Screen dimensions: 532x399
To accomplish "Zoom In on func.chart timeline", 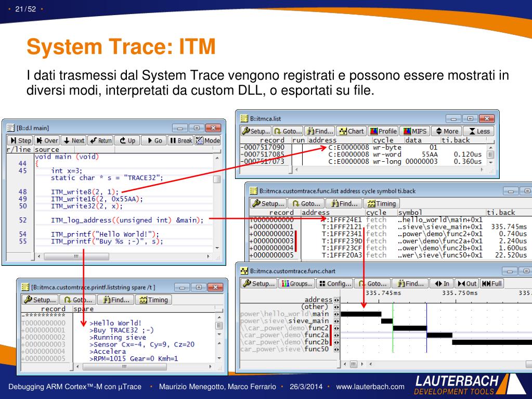I will pyautogui.click(x=442, y=284).
